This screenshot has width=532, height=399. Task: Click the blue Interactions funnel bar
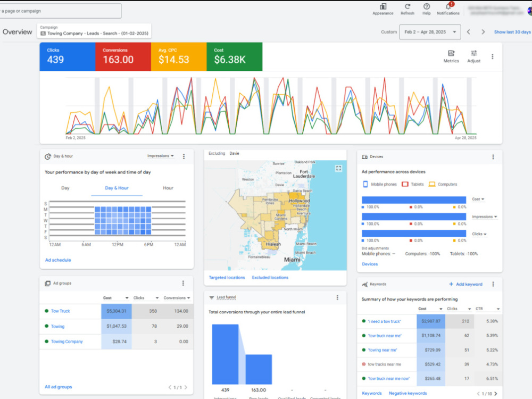pos(225,354)
